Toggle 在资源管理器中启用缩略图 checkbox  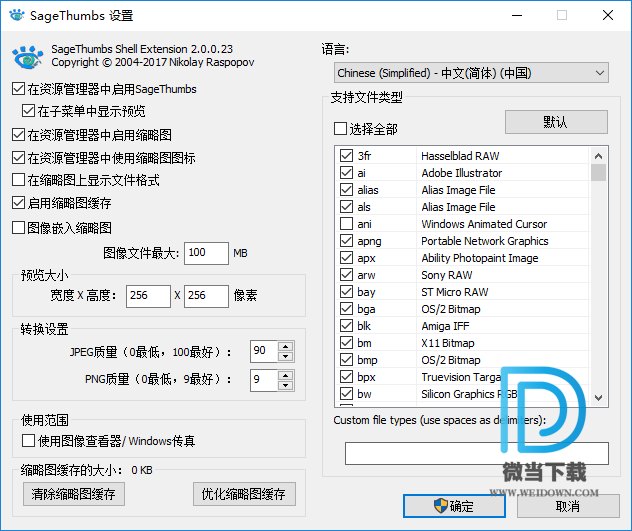tap(19, 135)
